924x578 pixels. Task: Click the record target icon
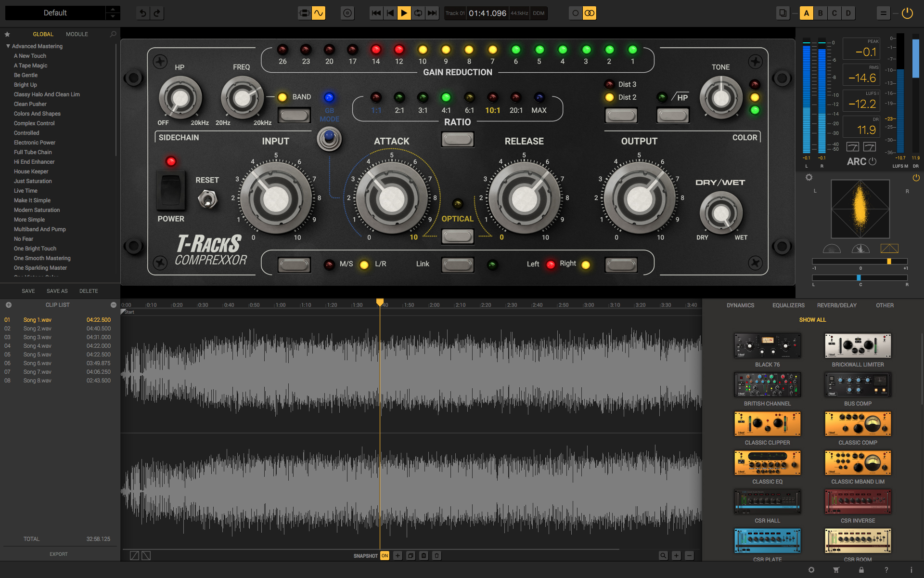(347, 13)
